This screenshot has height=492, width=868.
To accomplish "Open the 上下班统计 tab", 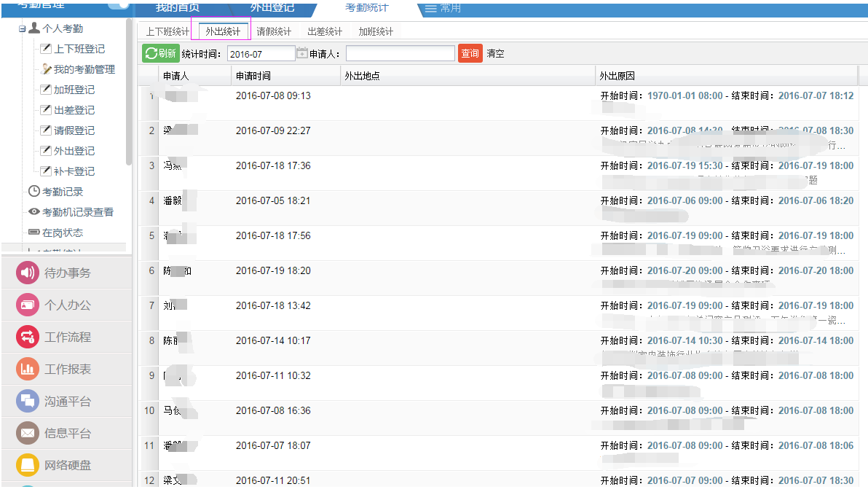I will click(167, 31).
